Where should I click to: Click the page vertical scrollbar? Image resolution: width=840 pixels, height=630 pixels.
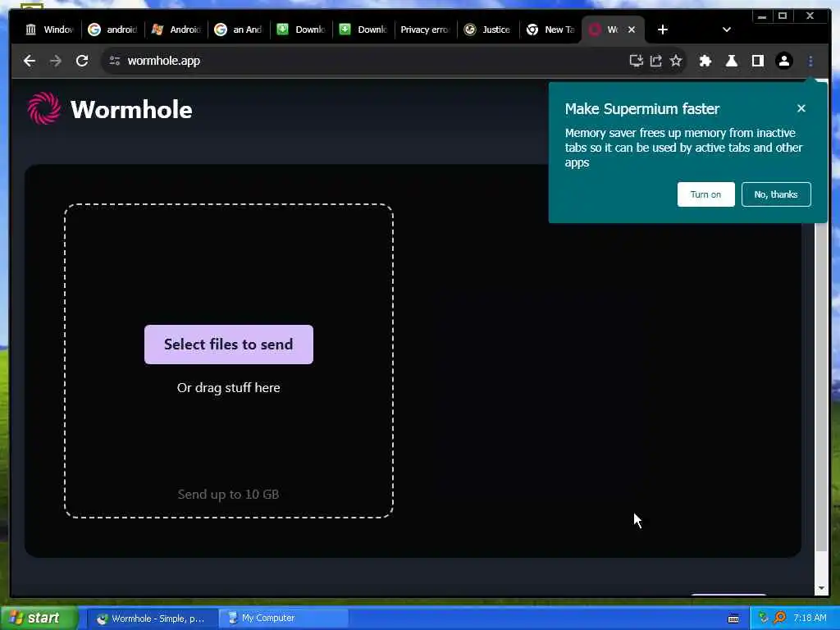click(x=821, y=386)
